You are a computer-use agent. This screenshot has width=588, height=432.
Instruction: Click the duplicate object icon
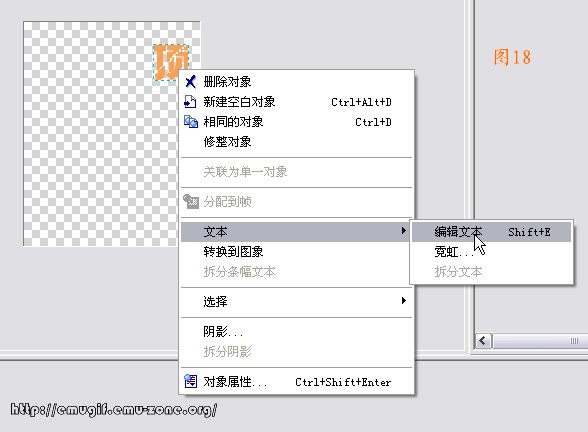coord(190,122)
